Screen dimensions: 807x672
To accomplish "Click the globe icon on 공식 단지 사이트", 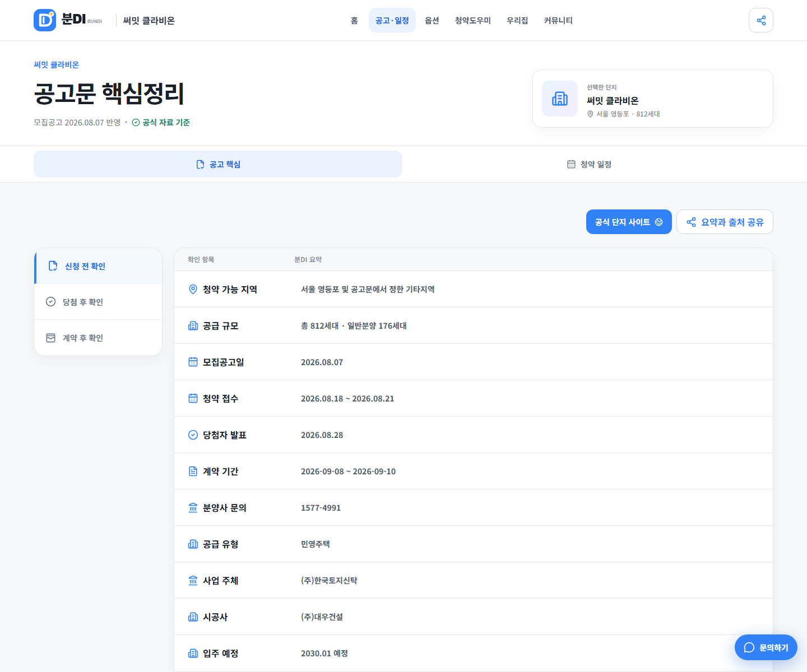I will (659, 222).
